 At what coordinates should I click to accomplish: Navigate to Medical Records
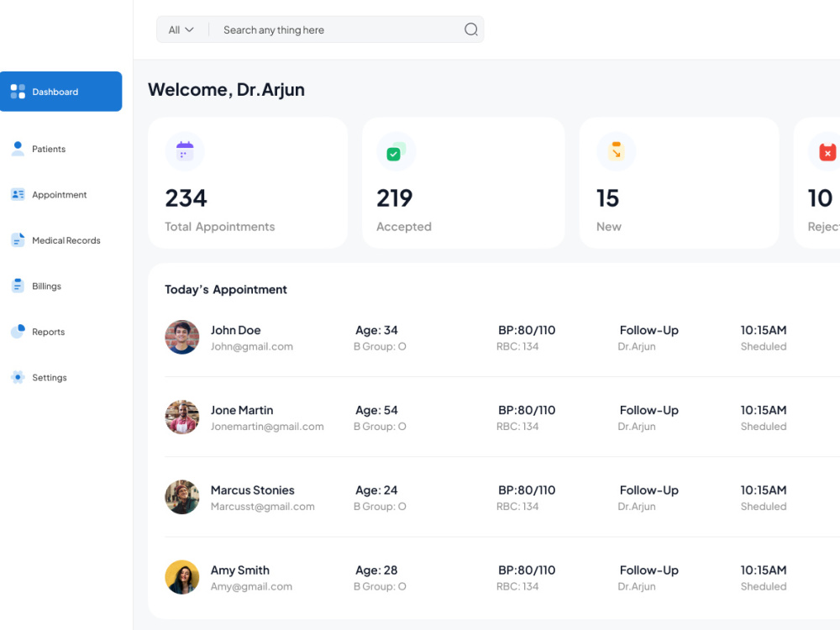[x=66, y=240]
